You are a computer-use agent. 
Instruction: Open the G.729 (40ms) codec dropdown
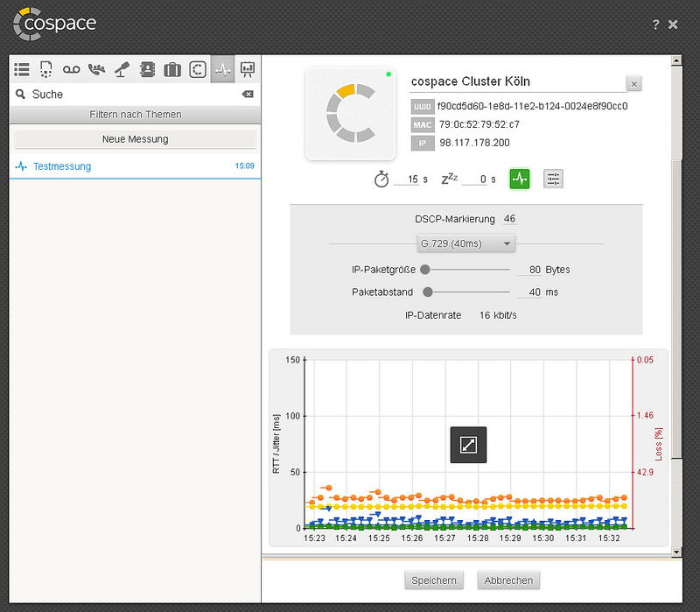coord(466,244)
